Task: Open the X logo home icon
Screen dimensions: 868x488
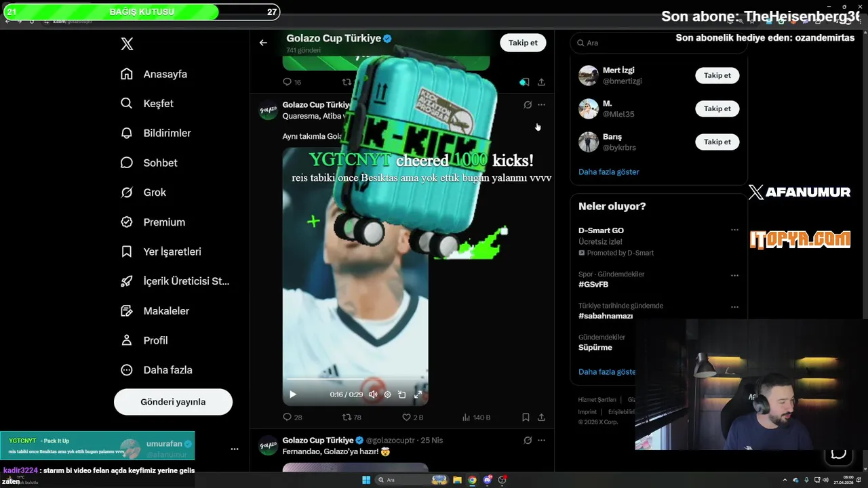Action: click(x=127, y=44)
